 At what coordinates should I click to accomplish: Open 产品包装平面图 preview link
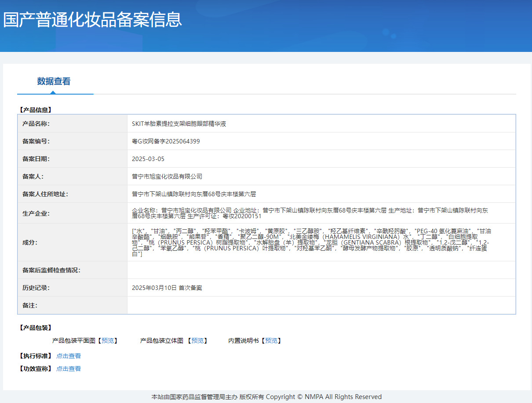tap(107, 341)
